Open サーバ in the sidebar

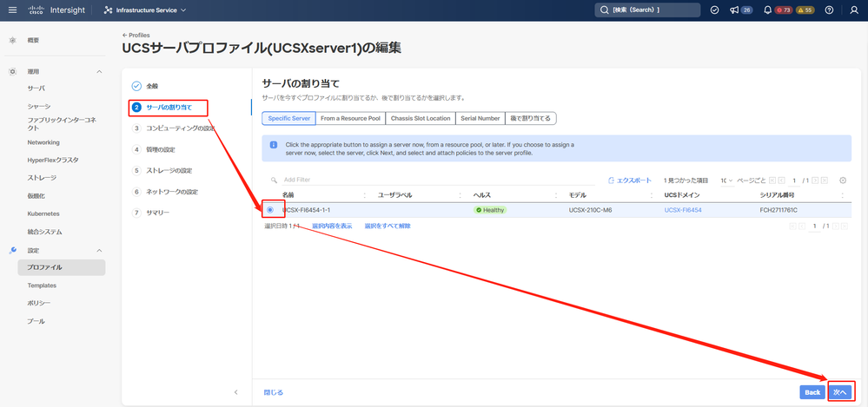click(36, 89)
